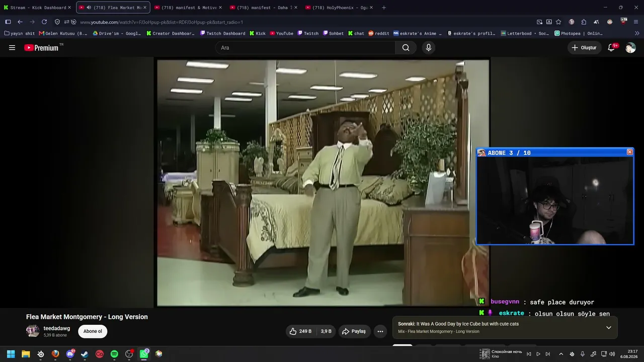The image size is (644, 362).
Task: Show hidden system tray icons
Action: coord(561,354)
